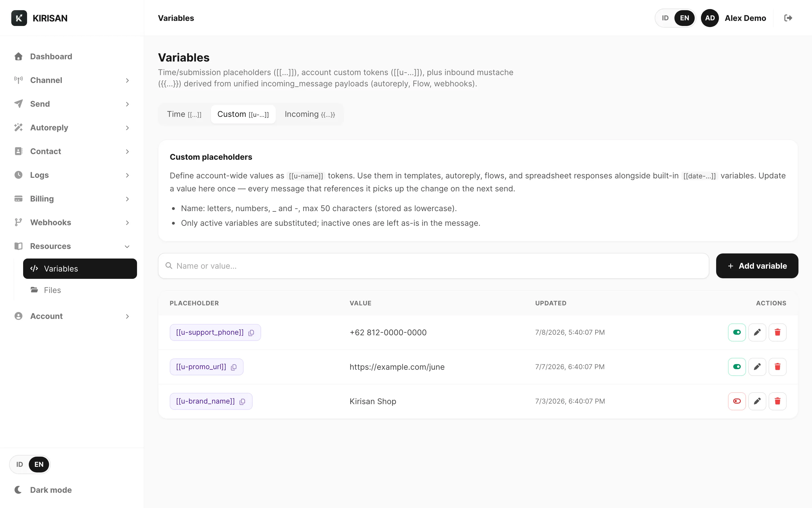Click the value +62 812-0000-0000

tap(388, 333)
